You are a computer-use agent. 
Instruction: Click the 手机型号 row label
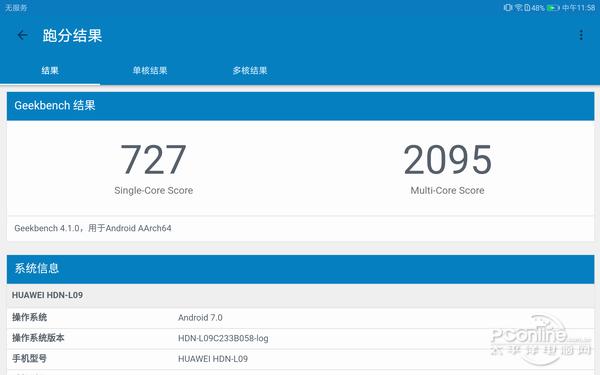click(x=29, y=359)
